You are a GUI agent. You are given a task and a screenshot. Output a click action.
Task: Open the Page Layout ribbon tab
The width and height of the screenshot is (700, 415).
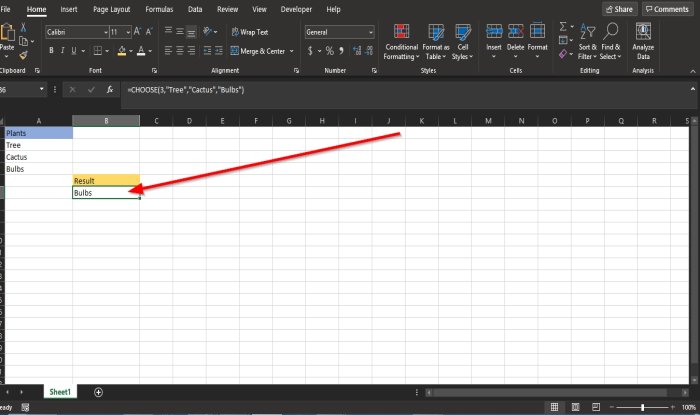pos(112,9)
